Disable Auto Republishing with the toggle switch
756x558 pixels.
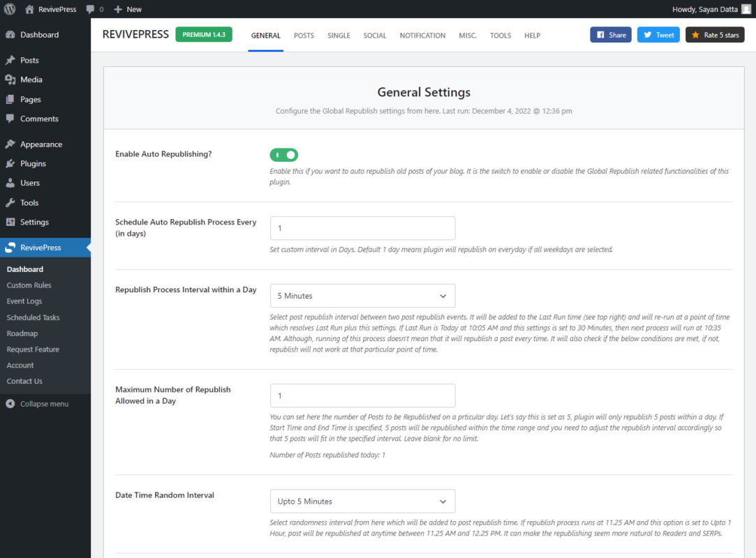coord(283,154)
